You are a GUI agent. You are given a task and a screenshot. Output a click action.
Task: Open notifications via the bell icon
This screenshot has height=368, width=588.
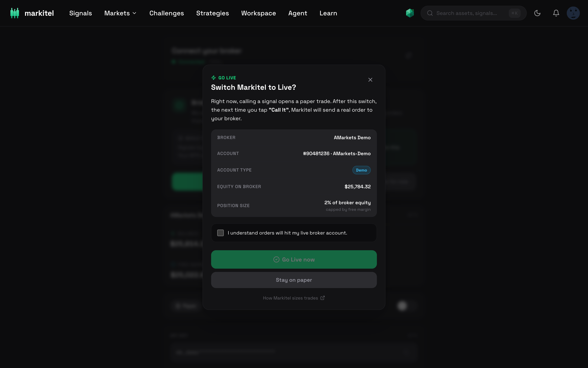click(556, 13)
